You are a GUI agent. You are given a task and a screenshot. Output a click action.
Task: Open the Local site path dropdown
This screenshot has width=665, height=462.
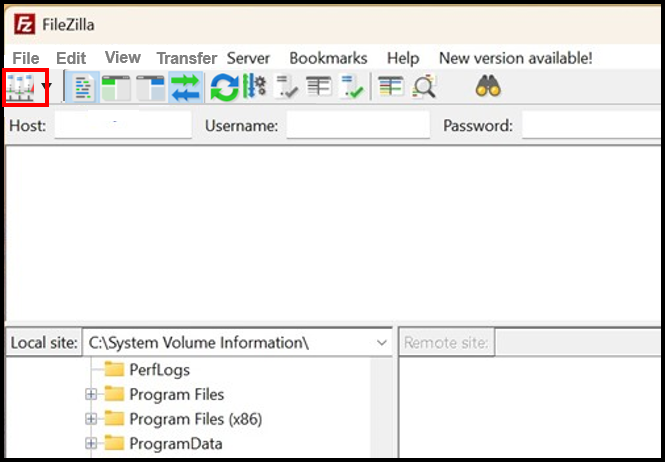tap(382, 343)
